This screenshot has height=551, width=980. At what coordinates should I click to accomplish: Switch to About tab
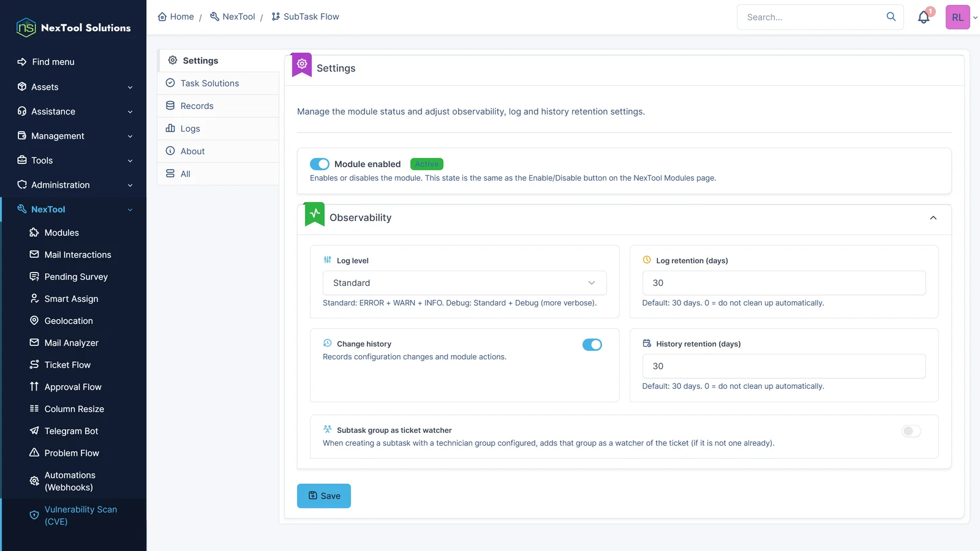click(218, 151)
